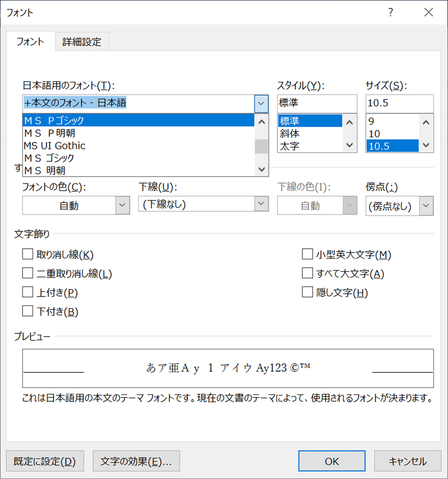Close the フォント dialog window

429,12
